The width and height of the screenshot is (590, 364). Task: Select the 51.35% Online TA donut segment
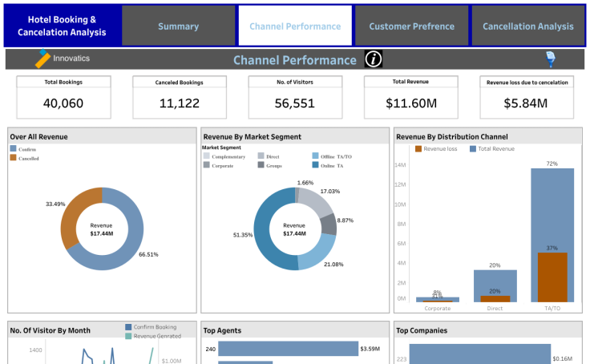click(268, 233)
